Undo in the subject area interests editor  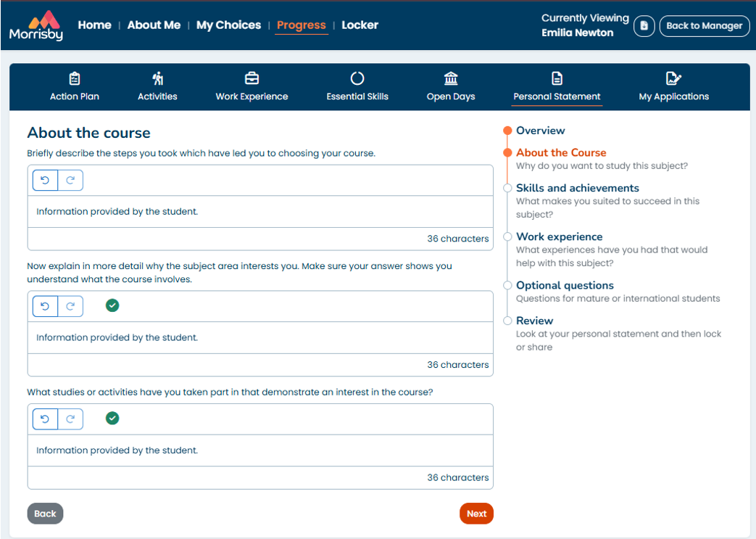(x=45, y=306)
